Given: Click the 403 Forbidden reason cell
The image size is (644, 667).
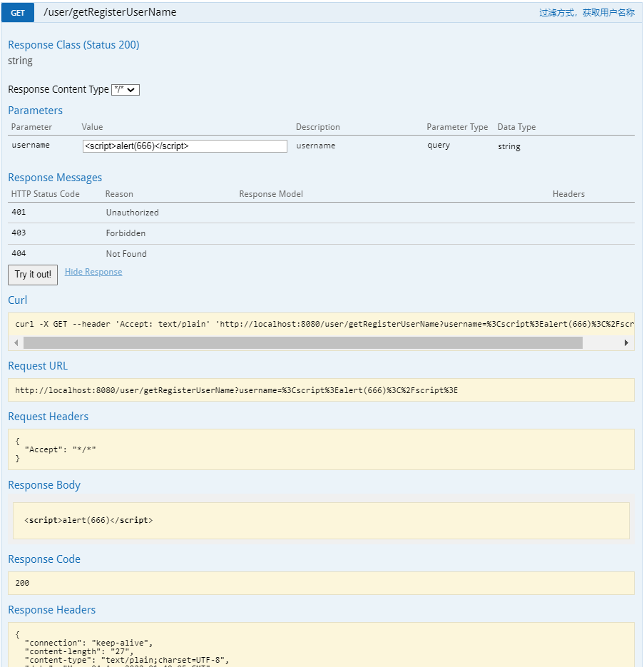Looking at the screenshot, I should [126, 233].
